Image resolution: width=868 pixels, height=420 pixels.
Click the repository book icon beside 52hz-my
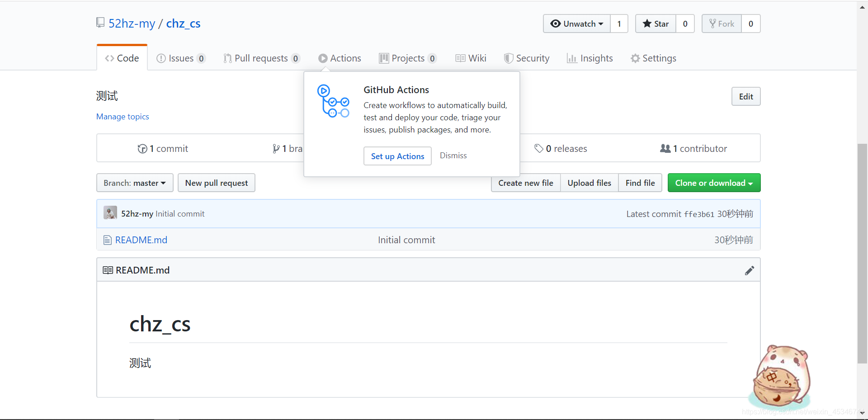100,23
